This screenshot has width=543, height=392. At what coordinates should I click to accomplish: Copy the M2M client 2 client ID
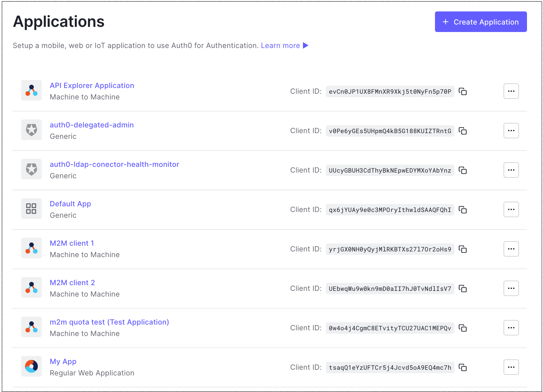462,289
